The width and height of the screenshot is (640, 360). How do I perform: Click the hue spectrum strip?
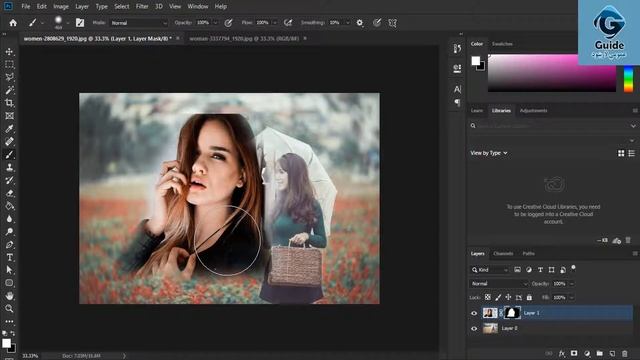[x=628, y=78]
